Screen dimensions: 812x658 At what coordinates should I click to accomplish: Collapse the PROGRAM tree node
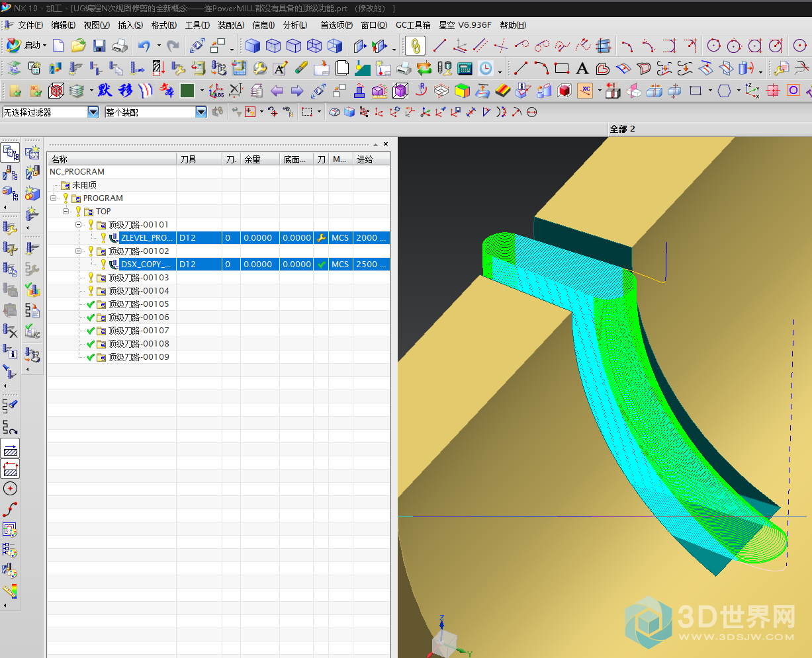[54, 198]
